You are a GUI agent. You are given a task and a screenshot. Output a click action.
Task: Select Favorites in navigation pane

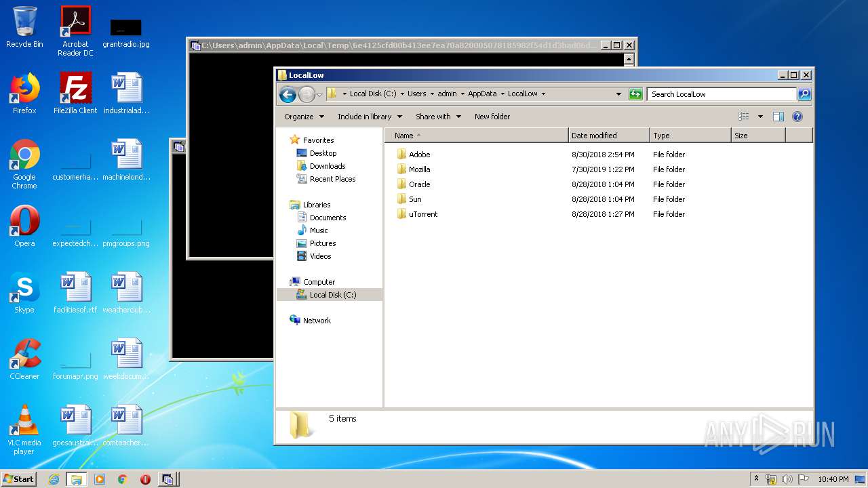(318, 140)
